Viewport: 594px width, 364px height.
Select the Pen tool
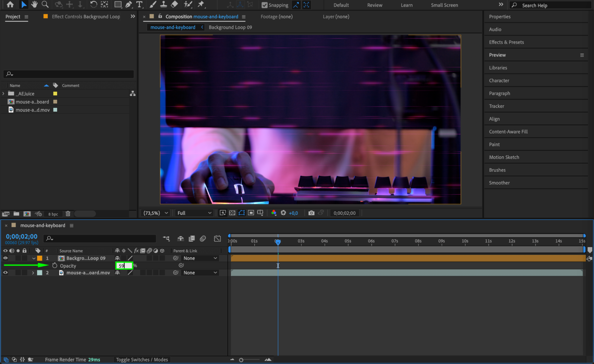click(128, 4)
